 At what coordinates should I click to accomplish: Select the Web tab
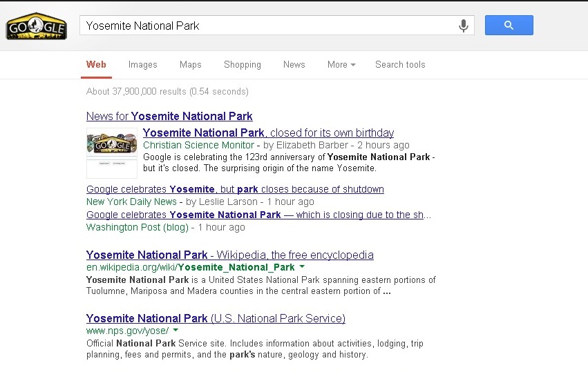pos(96,64)
